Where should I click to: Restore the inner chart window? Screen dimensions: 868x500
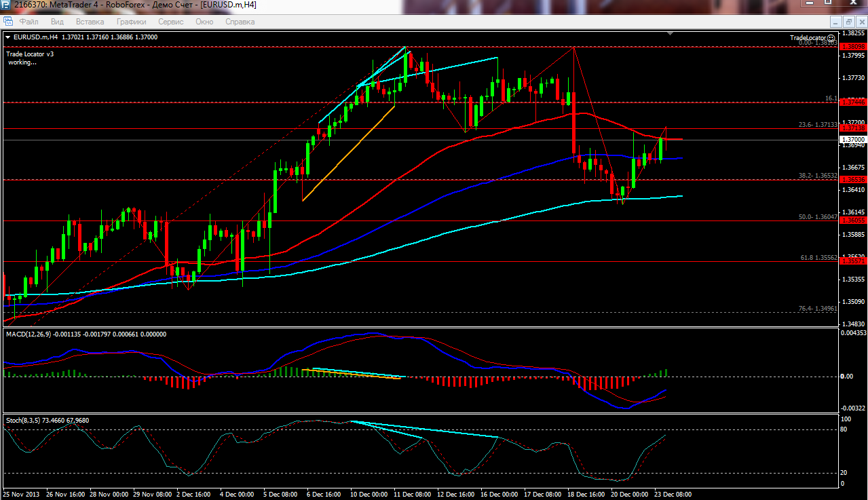point(848,22)
